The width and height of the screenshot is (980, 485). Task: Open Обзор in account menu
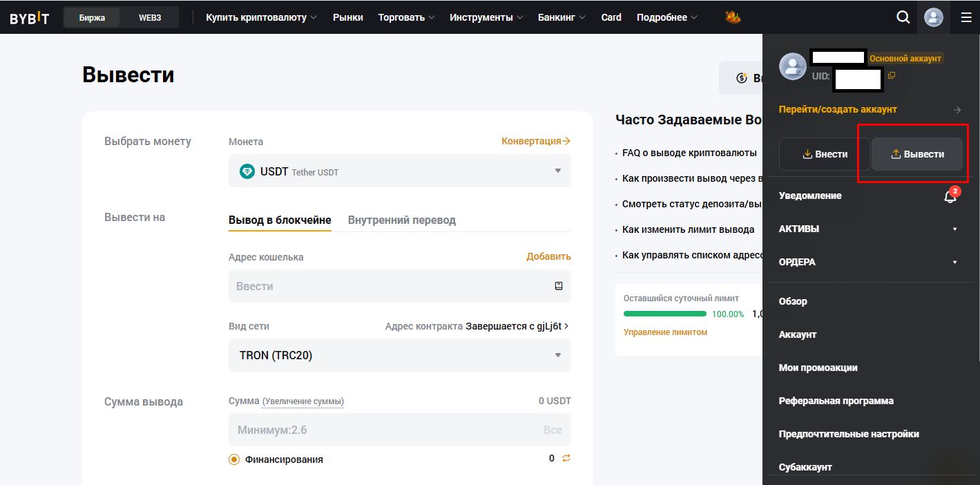pyautogui.click(x=793, y=301)
